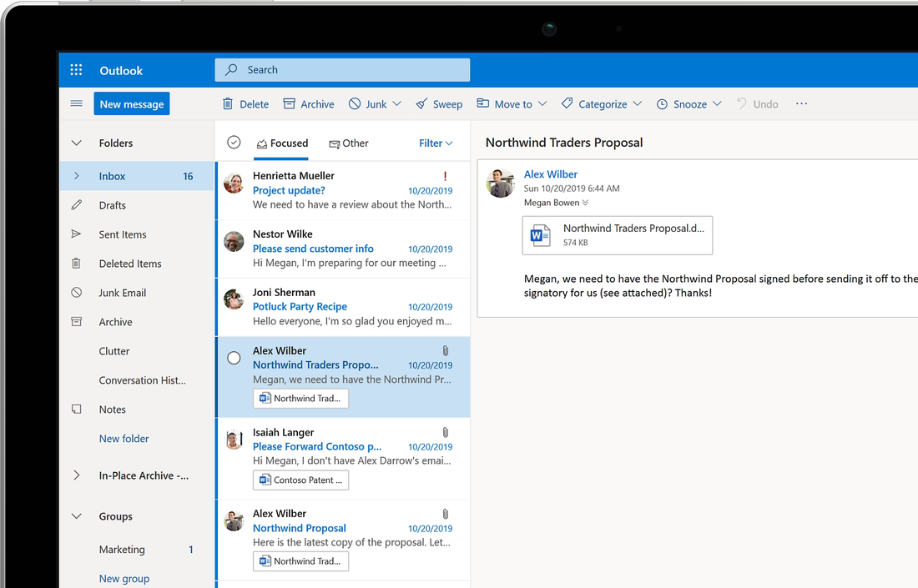Open Northwind Trad... attachment chip under selected message
The height and width of the screenshot is (588, 918).
301,399
